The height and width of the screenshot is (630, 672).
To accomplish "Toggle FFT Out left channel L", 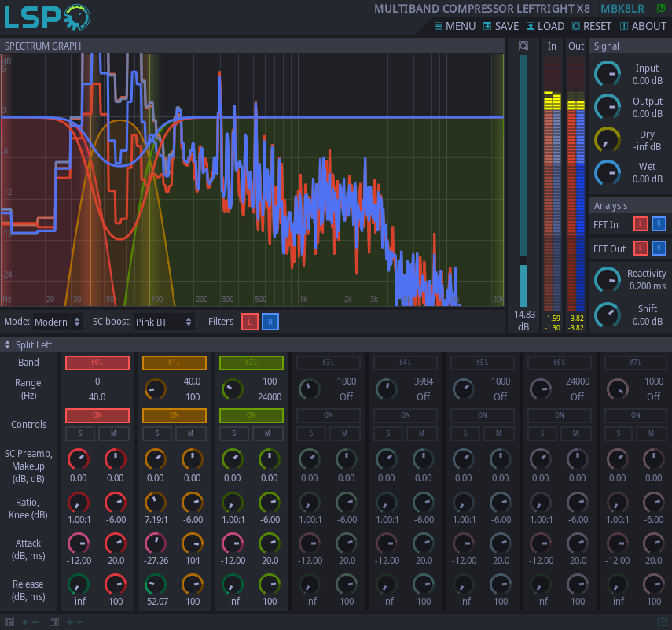I will pyautogui.click(x=641, y=249).
